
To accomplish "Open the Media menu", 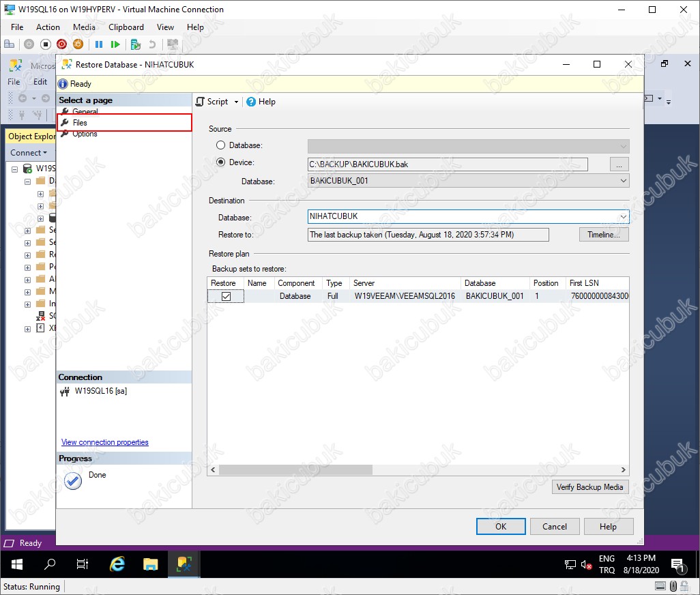I will click(84, 27).
